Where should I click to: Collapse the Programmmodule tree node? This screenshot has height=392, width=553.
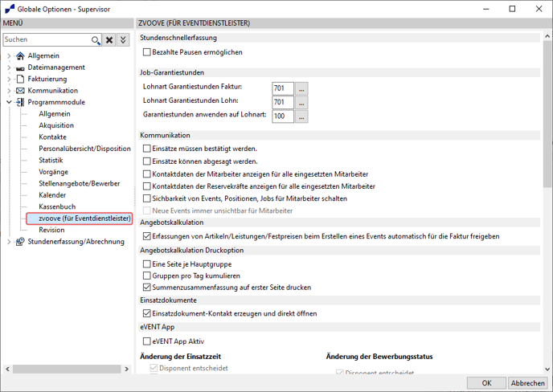[x=9, y=102]
